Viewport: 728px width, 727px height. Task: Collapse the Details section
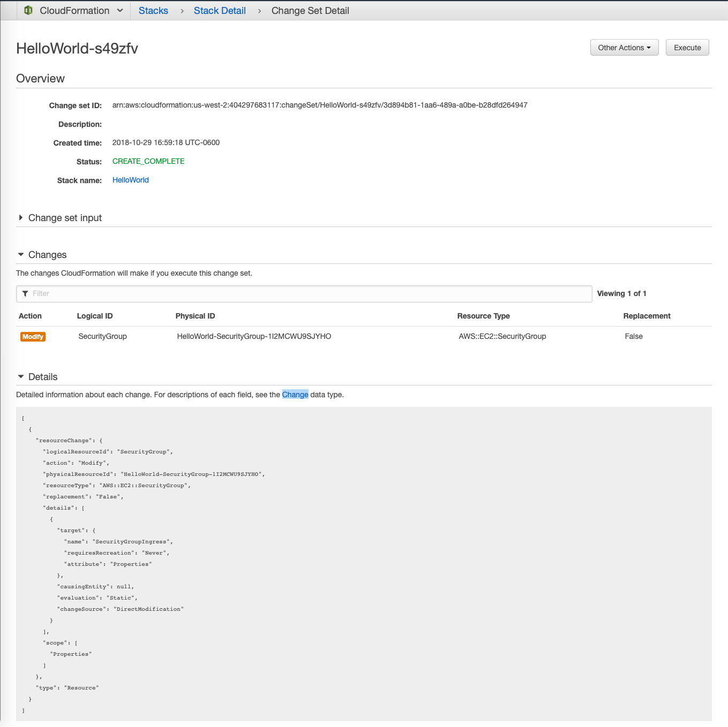(37, 377)
